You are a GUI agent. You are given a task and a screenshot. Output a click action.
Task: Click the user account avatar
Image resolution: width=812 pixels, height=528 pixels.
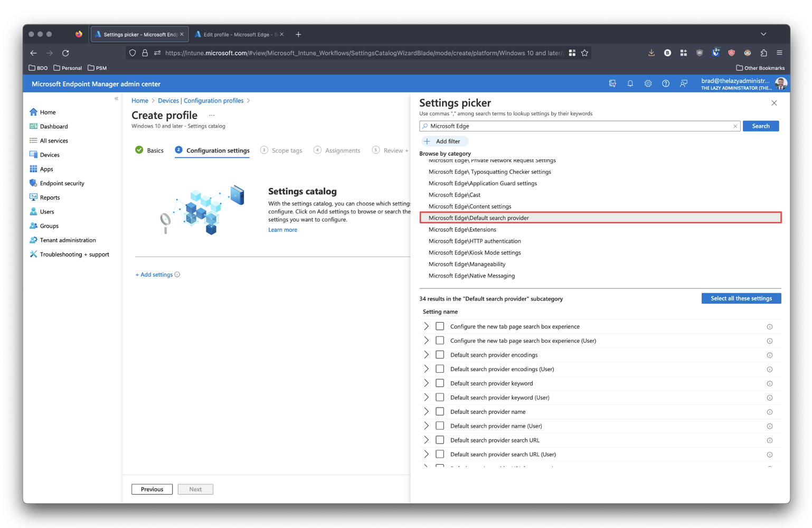pos(781,83)
